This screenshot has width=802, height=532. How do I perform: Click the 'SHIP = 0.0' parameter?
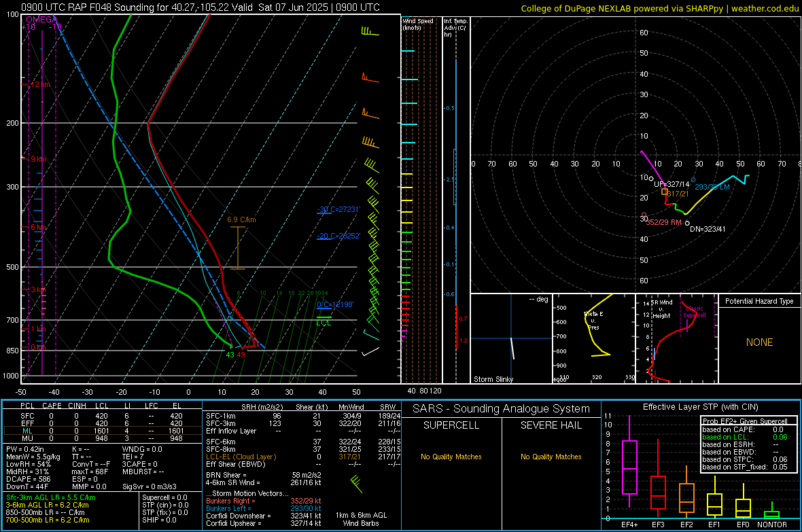(159, 520)
